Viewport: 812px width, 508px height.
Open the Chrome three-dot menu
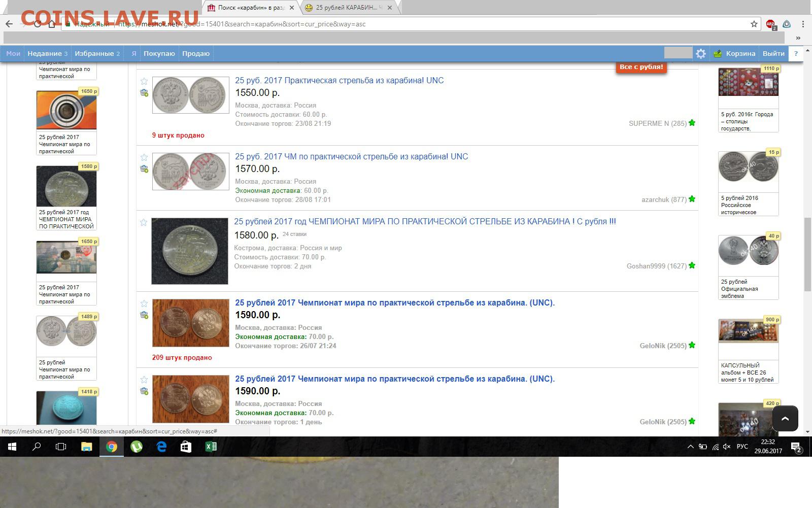click(x=803, y=24)
